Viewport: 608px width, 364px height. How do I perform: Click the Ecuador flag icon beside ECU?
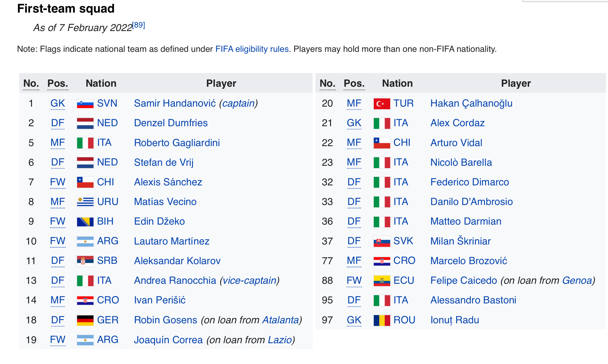[382, 281]
